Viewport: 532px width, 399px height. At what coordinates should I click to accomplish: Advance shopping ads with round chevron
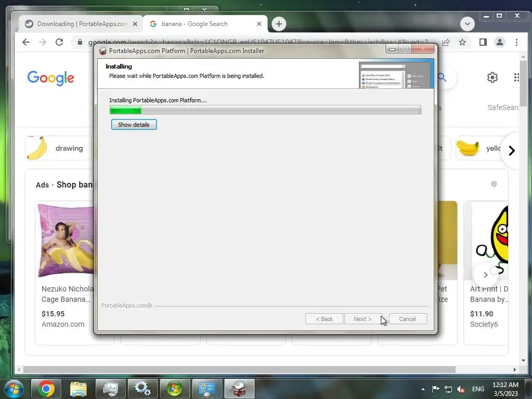click(486, 274)
